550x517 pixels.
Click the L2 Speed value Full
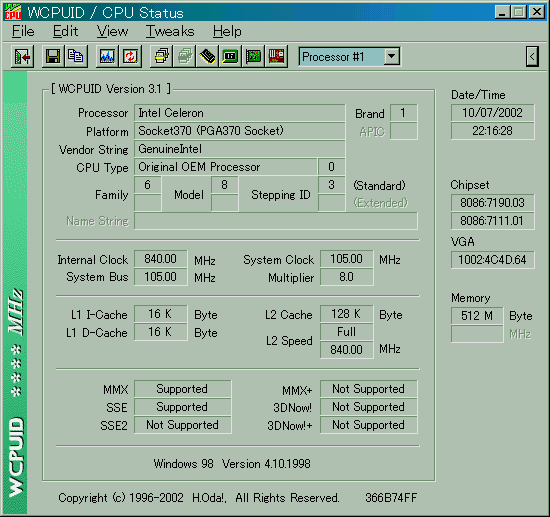[x=346, y=332]
